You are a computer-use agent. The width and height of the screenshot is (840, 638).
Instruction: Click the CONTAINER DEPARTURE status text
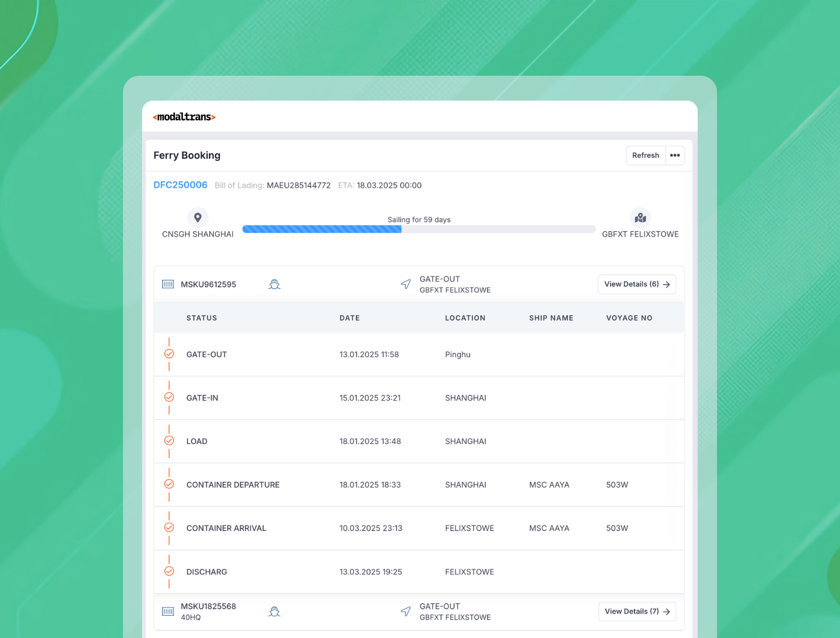(x=233, y=485)
